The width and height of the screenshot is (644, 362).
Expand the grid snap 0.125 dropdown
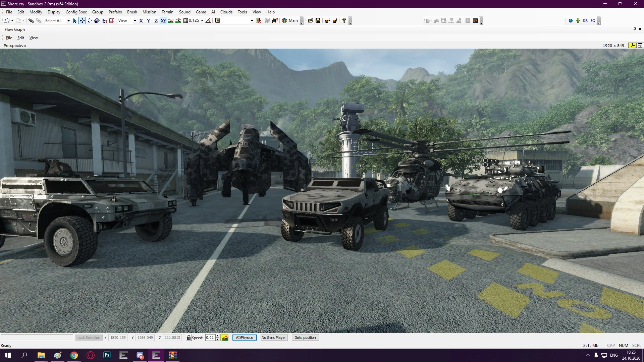tap(202, 20)
